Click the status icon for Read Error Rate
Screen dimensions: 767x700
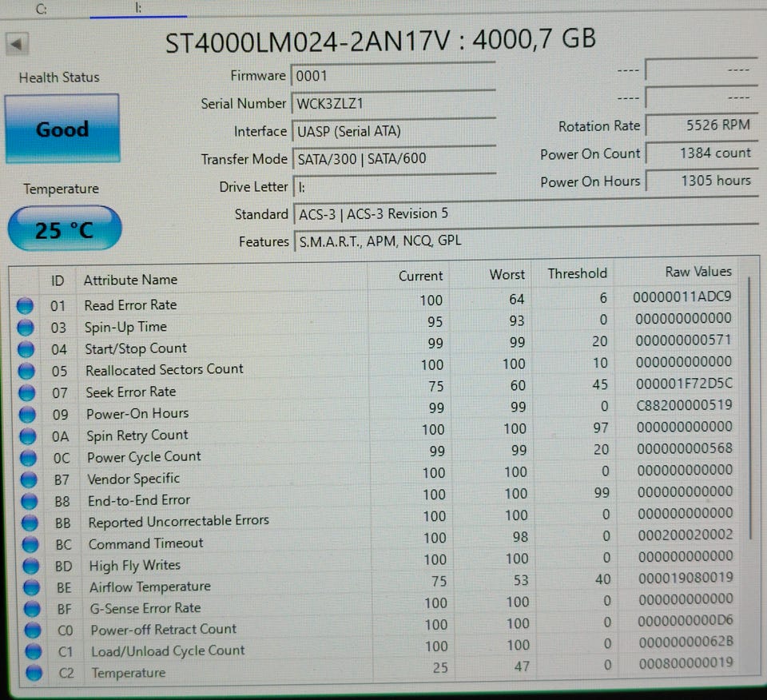25,305
